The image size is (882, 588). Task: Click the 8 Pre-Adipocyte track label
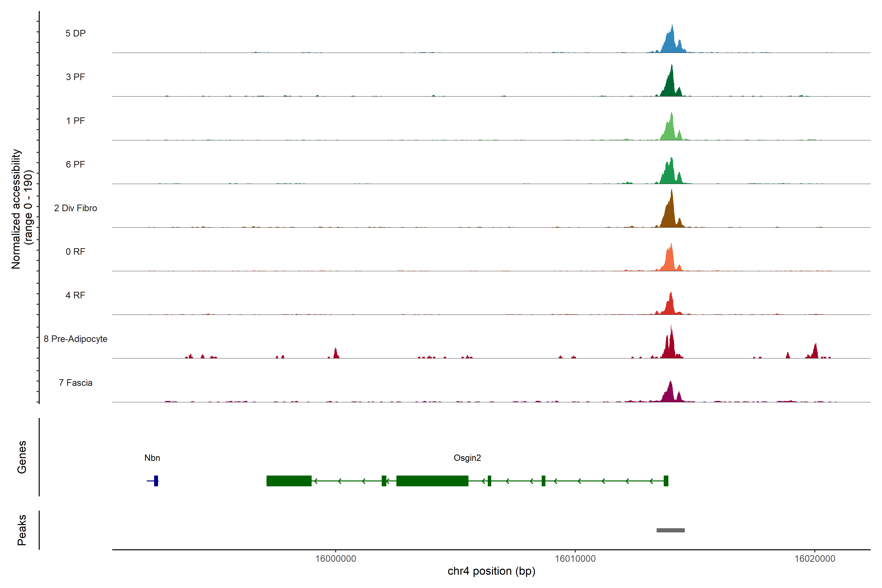pos(75,339)
